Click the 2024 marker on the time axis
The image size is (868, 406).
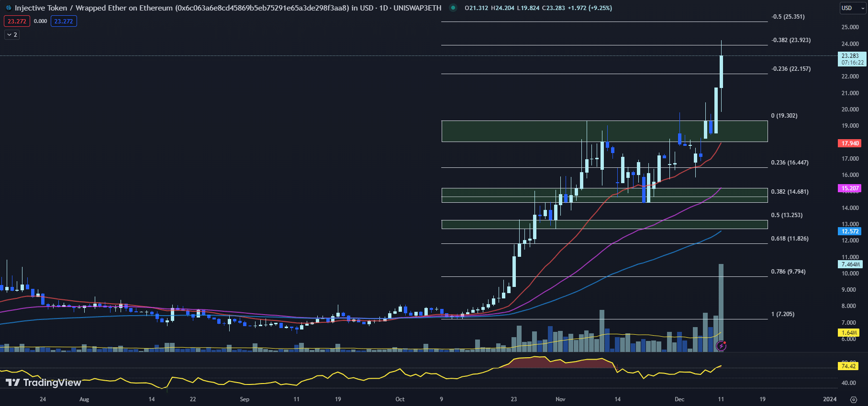pyautogui.click(x=829, y=399)
